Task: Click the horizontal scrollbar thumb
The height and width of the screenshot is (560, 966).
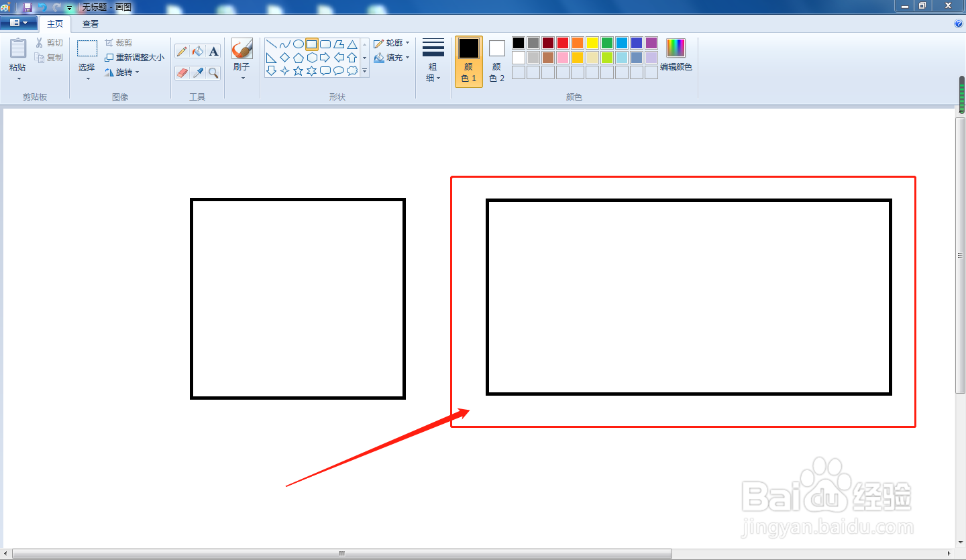Action: [342, 554]
